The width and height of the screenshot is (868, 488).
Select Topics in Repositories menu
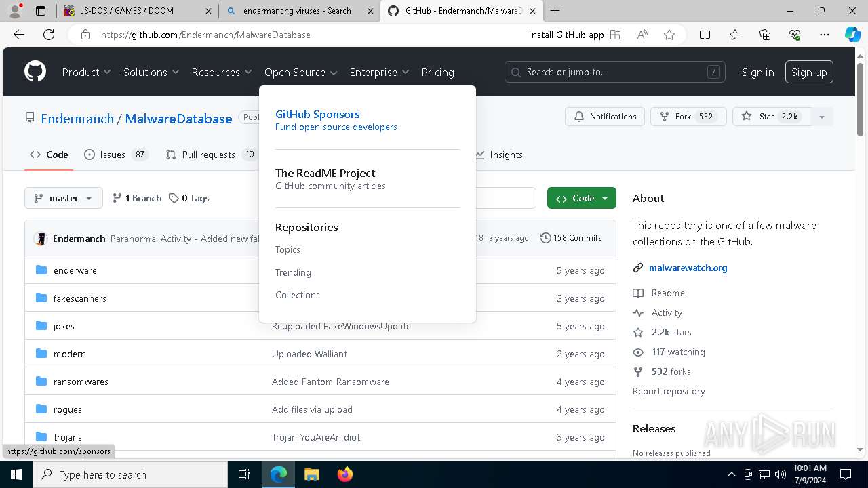tap(288, 249)
